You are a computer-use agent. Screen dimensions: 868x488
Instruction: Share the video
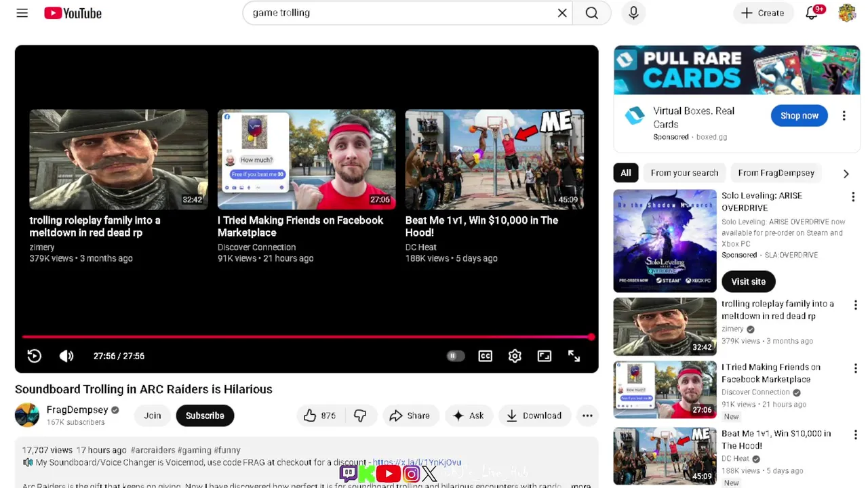pos(410,415)
